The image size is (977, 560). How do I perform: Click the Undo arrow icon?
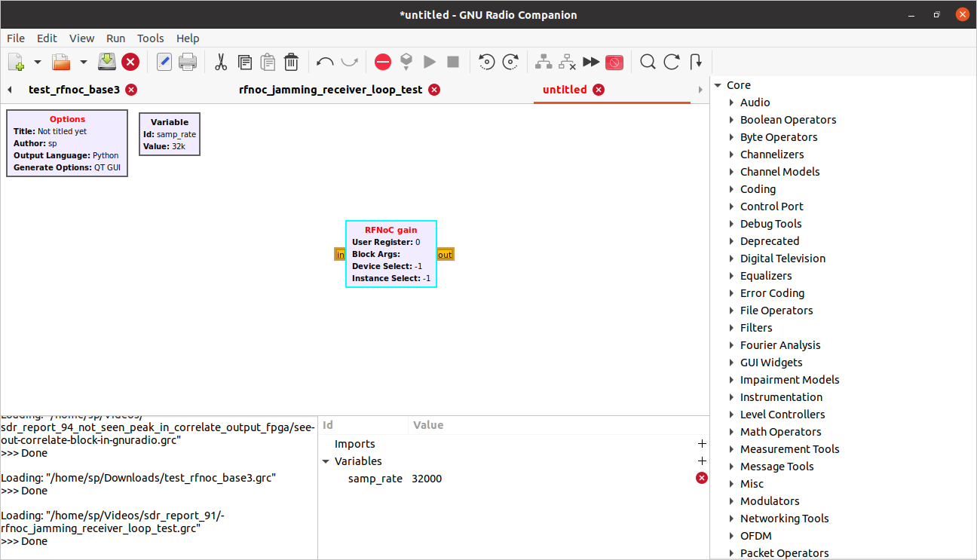325,62
